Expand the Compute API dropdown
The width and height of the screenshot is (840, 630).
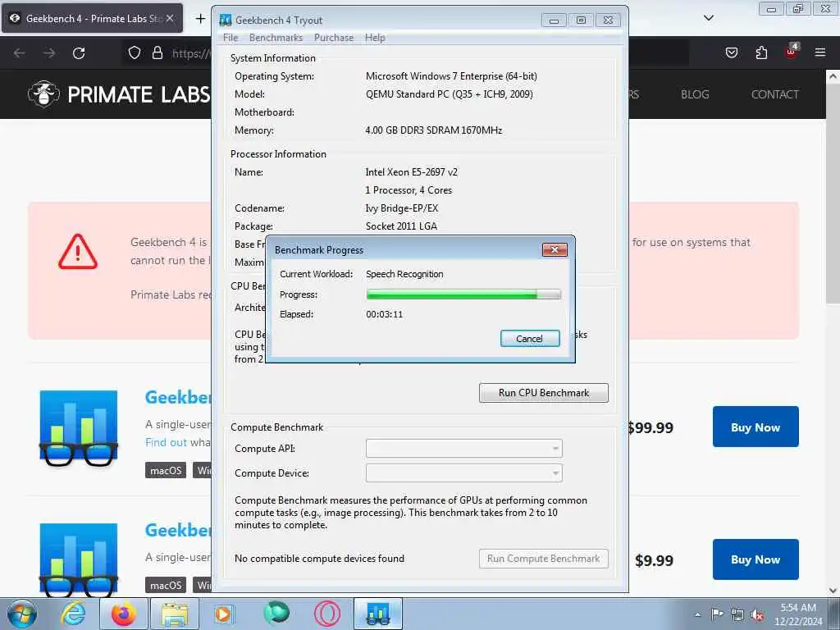[464, 449]
